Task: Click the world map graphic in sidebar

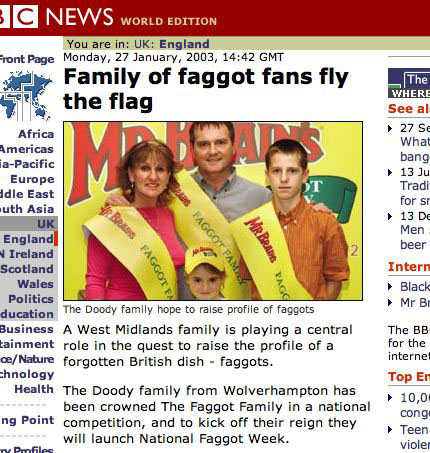Action: [x=26, y=96]
